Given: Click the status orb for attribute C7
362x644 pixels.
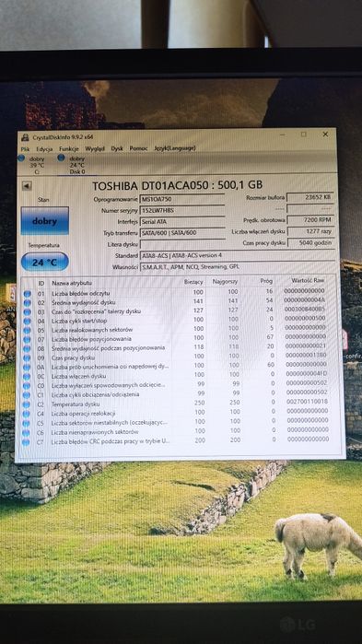Looking at the screenshot, I should [26, 442].
